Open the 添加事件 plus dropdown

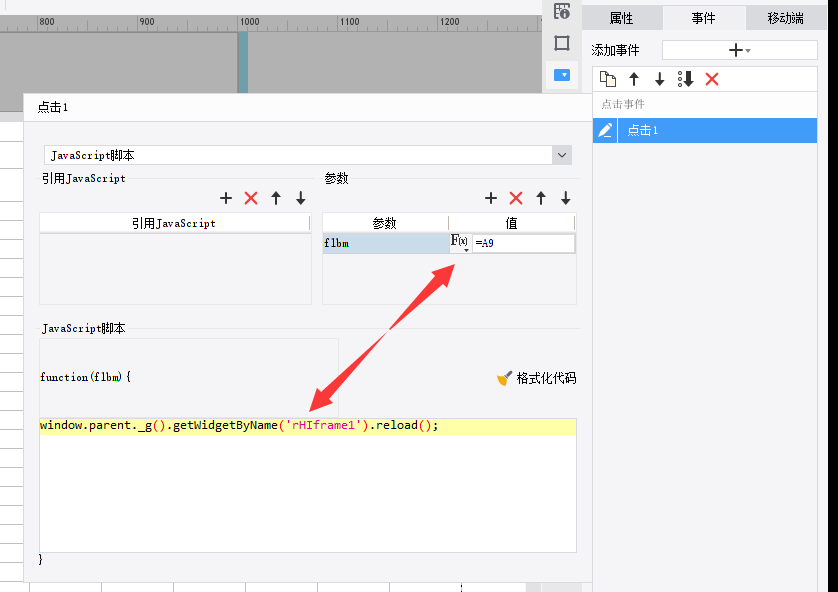(x=740, y=50)
